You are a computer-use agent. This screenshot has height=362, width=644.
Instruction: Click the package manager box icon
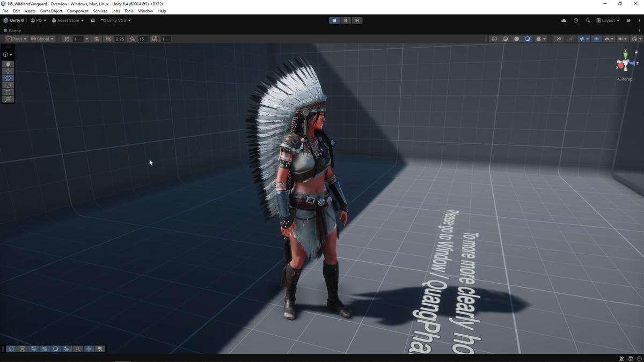(x=93, y=20)
